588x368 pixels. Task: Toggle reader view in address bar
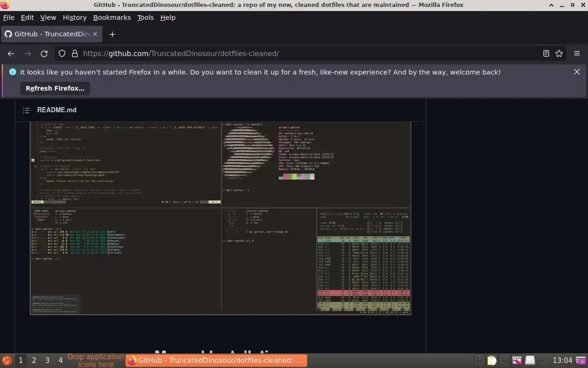click(546, 53)
